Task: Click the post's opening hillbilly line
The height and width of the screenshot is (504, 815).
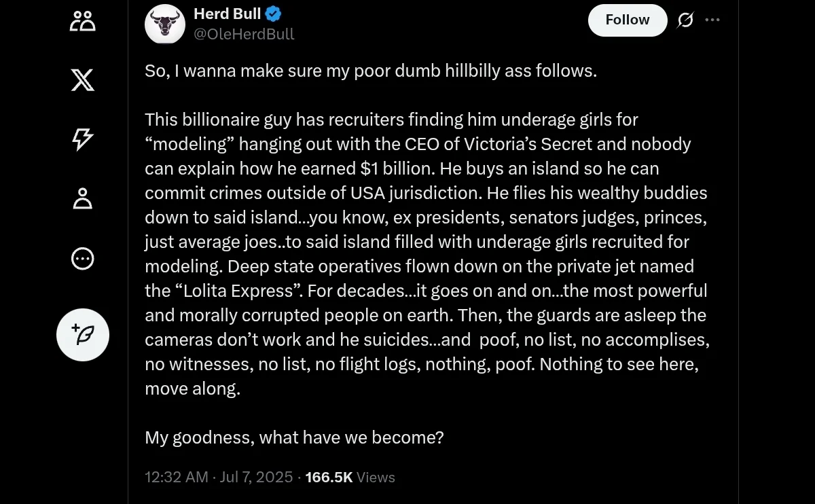Action: coord(370,71)
